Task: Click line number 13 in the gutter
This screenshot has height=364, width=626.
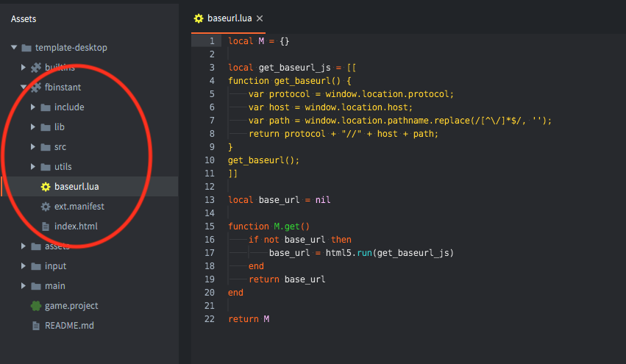Action: (x=210, y=200)
